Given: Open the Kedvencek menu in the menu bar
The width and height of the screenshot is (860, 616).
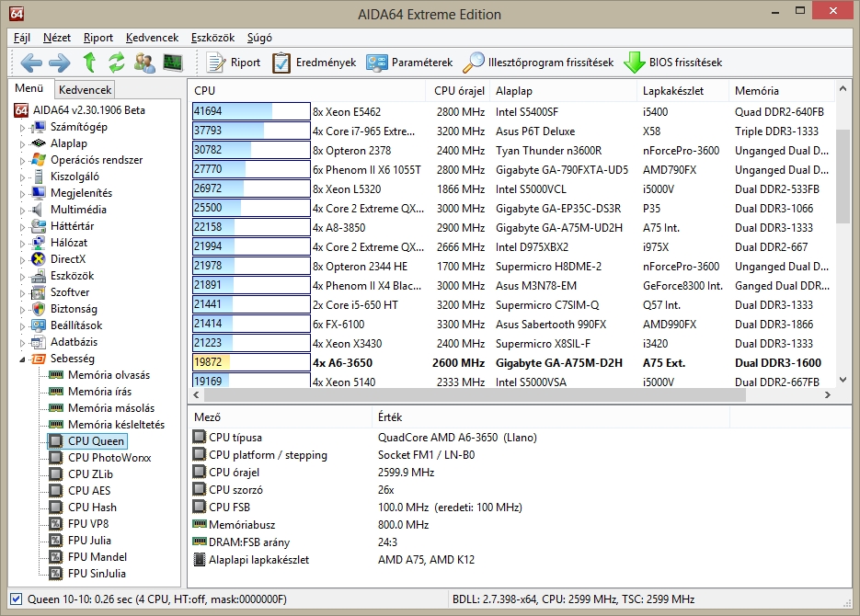Looking at the screenshot, I should click(152, 38).
